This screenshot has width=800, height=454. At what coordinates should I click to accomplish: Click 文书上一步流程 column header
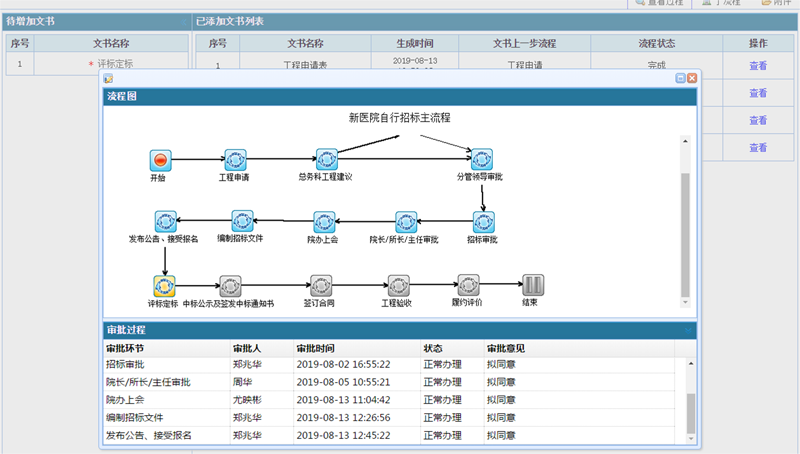[x=524, y=43]
